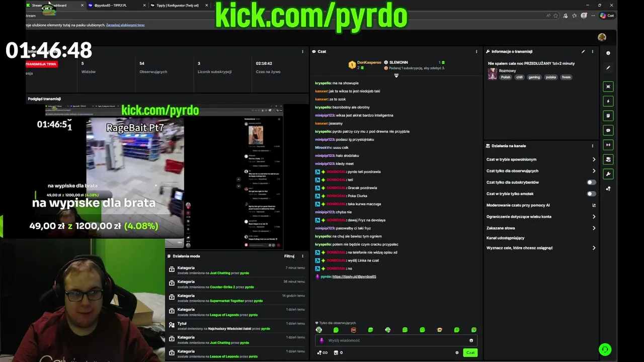
Task: Toggle the broadcast signal sidebar icon
Action: (608, 145)
